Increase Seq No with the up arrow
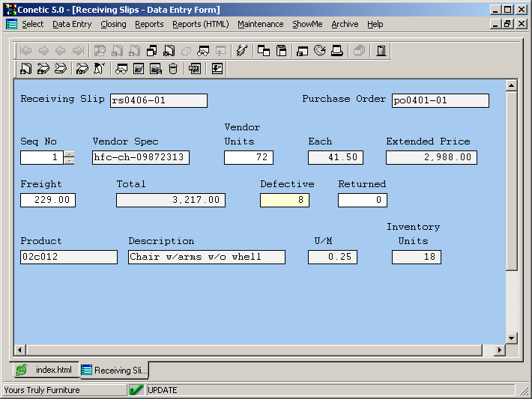The image size is (532, 399). [70, 154]
